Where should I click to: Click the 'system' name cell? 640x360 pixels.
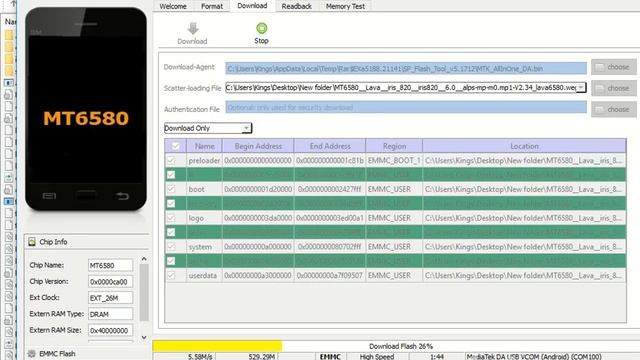(204, 247)
